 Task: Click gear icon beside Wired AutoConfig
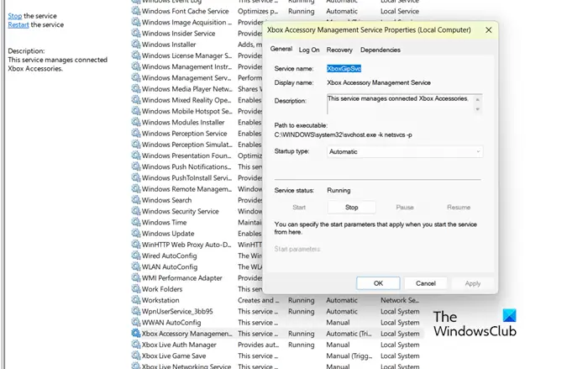[x=135, y=256]
